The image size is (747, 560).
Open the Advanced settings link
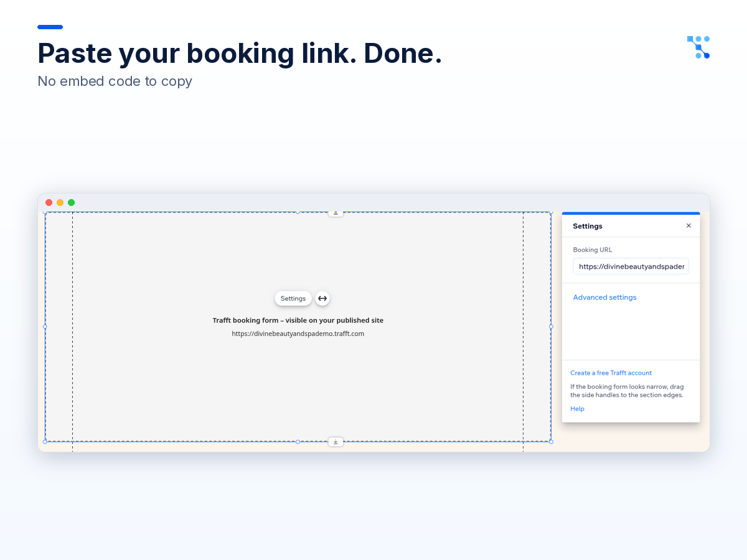tap(604, 297)
